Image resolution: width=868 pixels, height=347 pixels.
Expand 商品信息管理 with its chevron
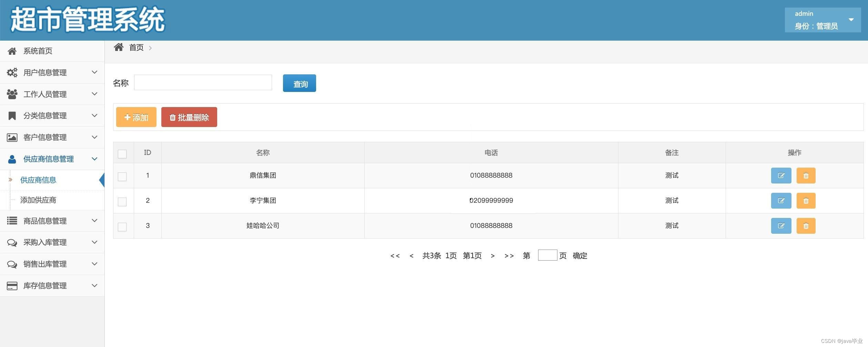pyautogui.click(x=94, y=221)
